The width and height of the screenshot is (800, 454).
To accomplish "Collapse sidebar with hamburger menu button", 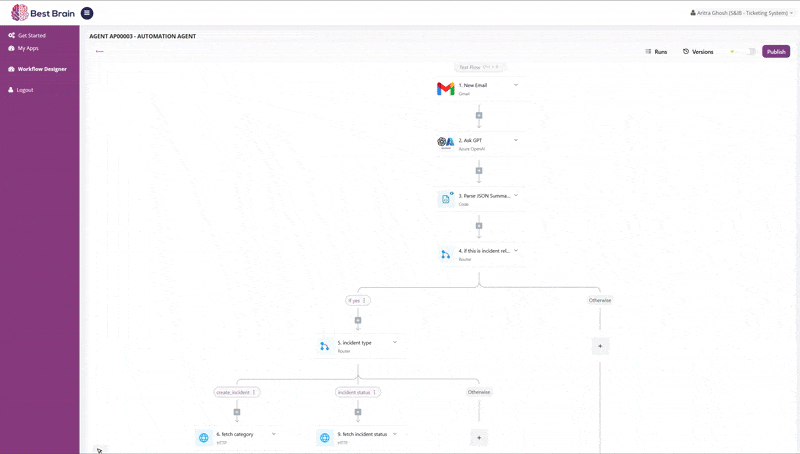I will click(x=87, y=13).
